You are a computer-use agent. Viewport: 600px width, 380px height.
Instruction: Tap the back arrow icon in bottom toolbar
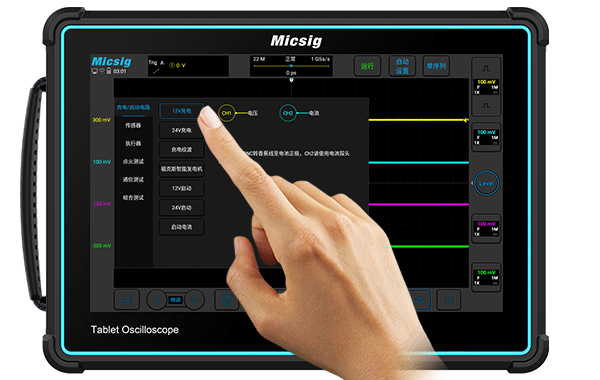click(x=419, y=300)
